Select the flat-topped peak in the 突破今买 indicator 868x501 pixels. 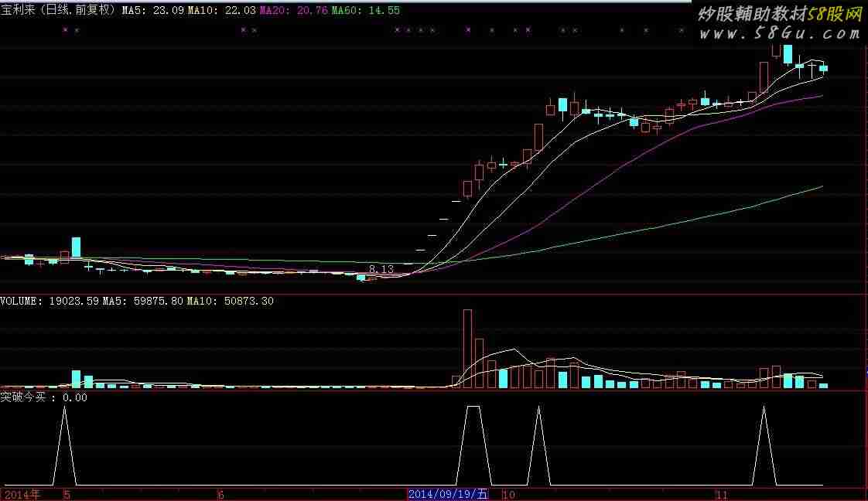pos(473,445)
